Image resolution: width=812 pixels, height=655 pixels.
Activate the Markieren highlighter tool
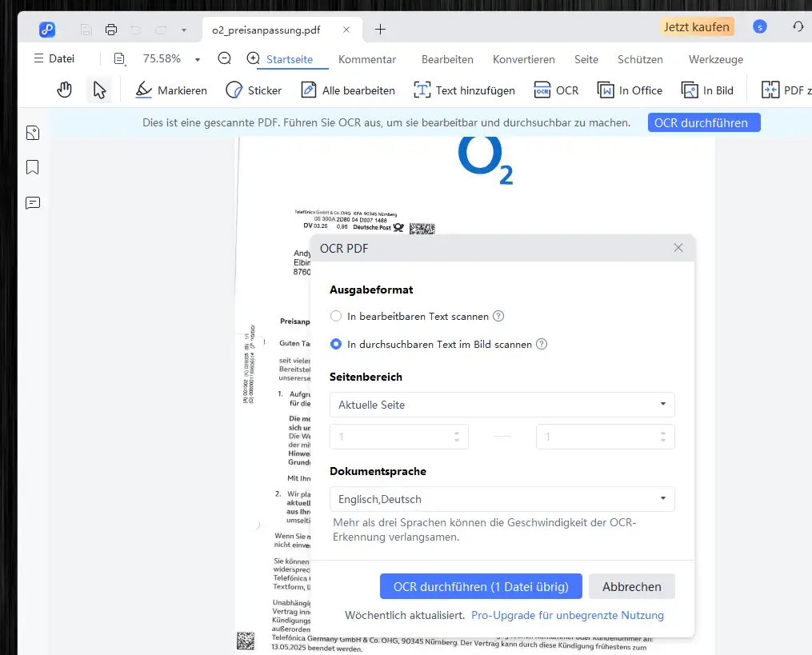click(171, 90)
